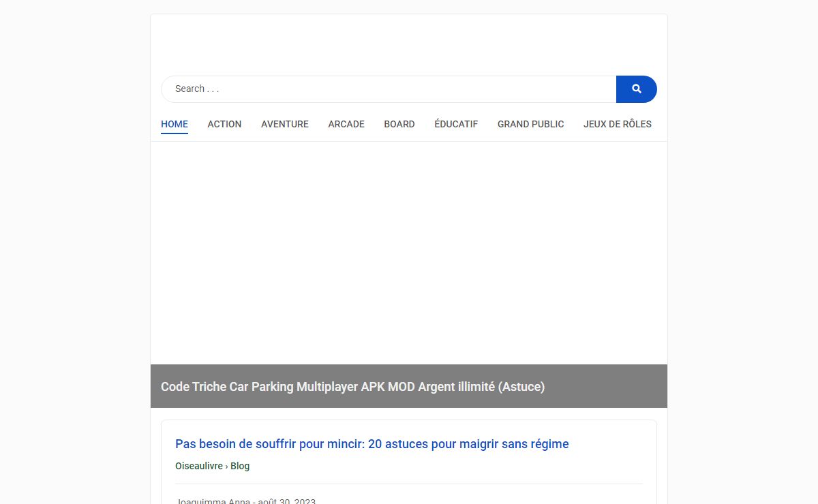Open the BOARD category

(x=399, y=124)
